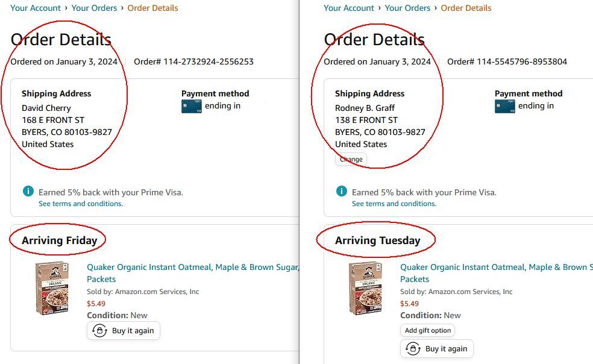Go to Your Account breadcrumb above Rodney B. Graff's order
Screen dimensions: 593x364
click(x=349, y=8)
